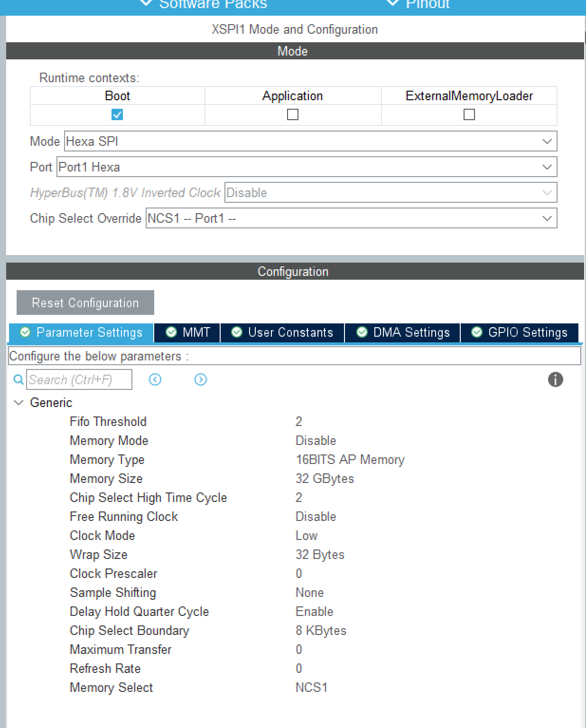Click the green check icon on DMA Settings tab
Viewport: 586px width, 728px height.
(362, 332)
